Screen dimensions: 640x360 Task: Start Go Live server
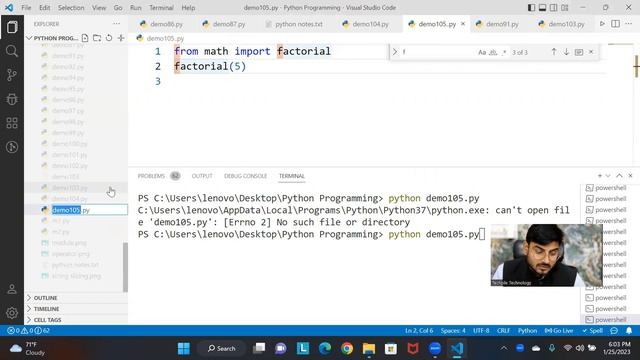pyautogui.click(x=559, y=331)
